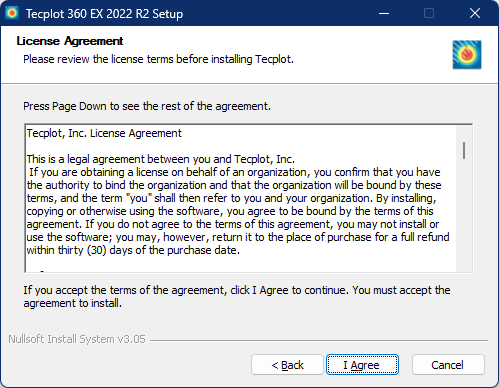
Task: Click the greyed-out maximize button
Action: click(429, 13)
